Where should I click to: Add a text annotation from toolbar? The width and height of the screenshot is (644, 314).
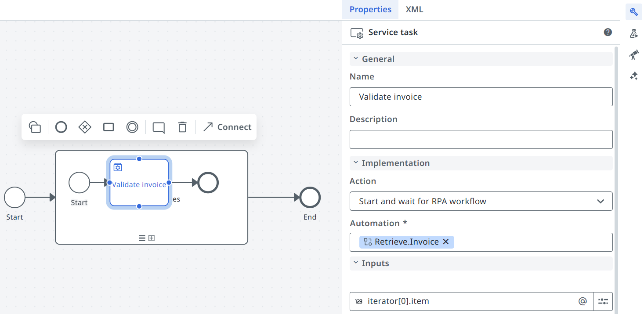[159, 127]
